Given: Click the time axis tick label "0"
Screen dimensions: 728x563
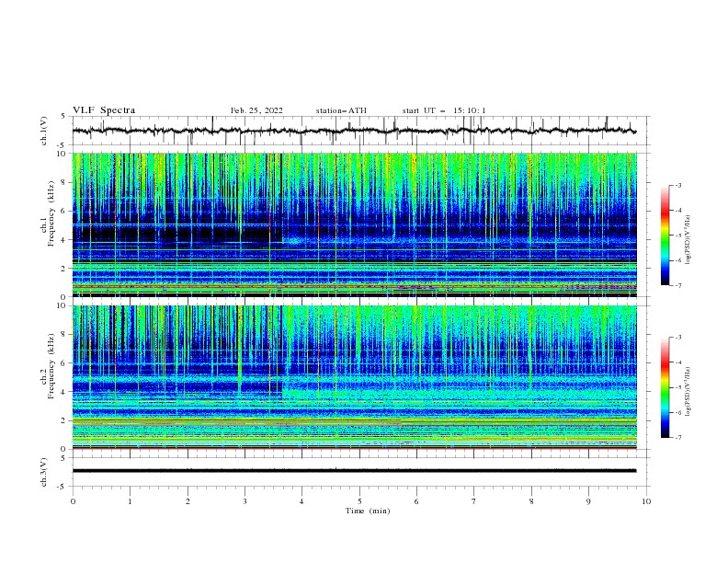Looking at the screenshot, I should (x=73, y=501).
